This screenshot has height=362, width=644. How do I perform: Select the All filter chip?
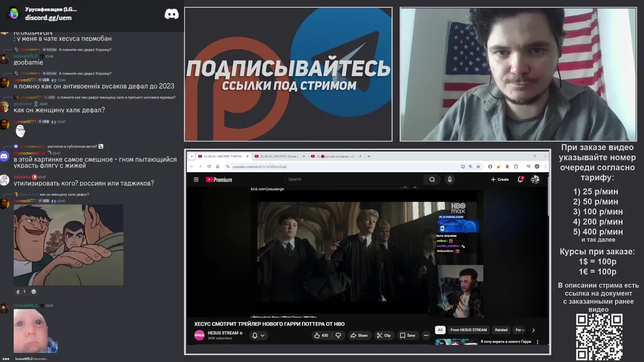pos(440,330)
